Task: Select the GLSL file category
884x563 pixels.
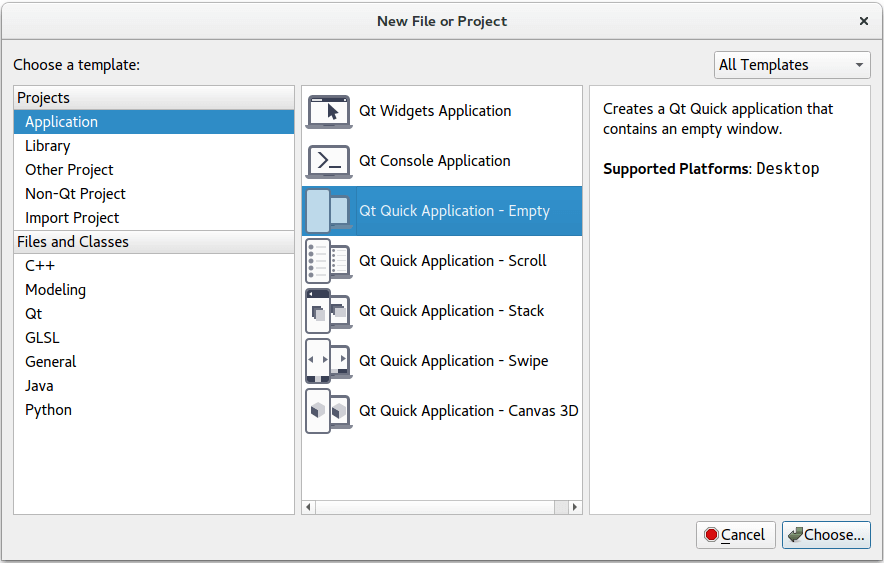Action: coord(42,338)
